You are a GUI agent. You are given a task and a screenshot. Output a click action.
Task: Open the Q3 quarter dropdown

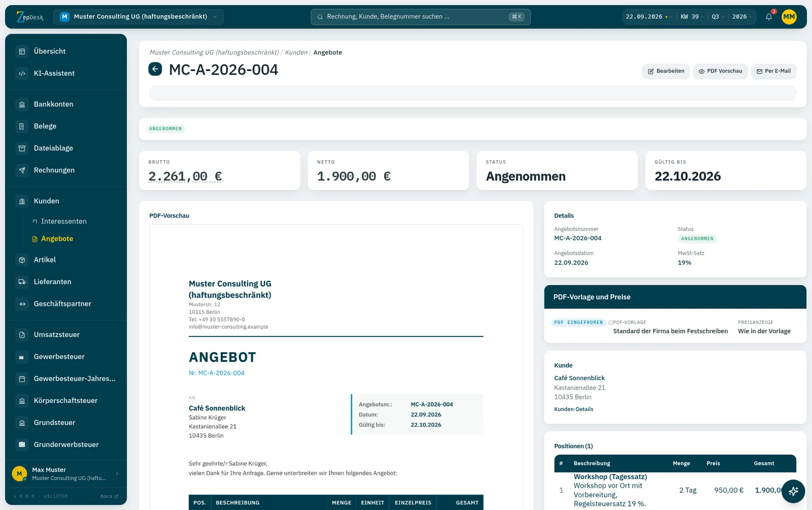pos(718,17)
